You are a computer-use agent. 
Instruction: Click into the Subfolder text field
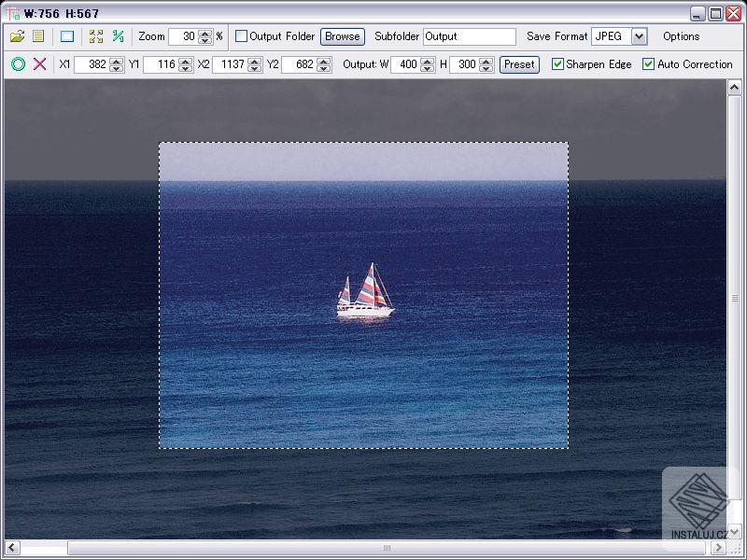pos(470,36)
